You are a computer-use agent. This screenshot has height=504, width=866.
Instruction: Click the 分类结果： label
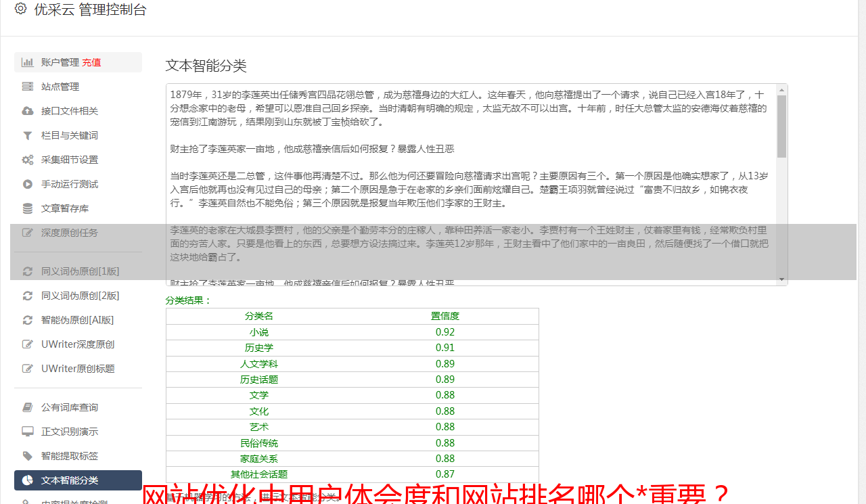(189, 300)
